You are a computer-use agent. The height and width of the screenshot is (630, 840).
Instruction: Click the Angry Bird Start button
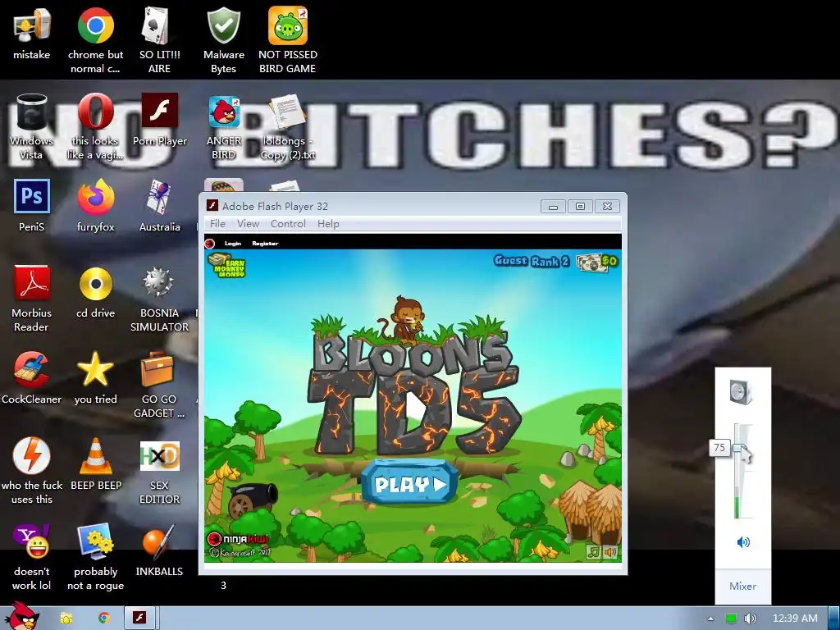click(21, 616)
